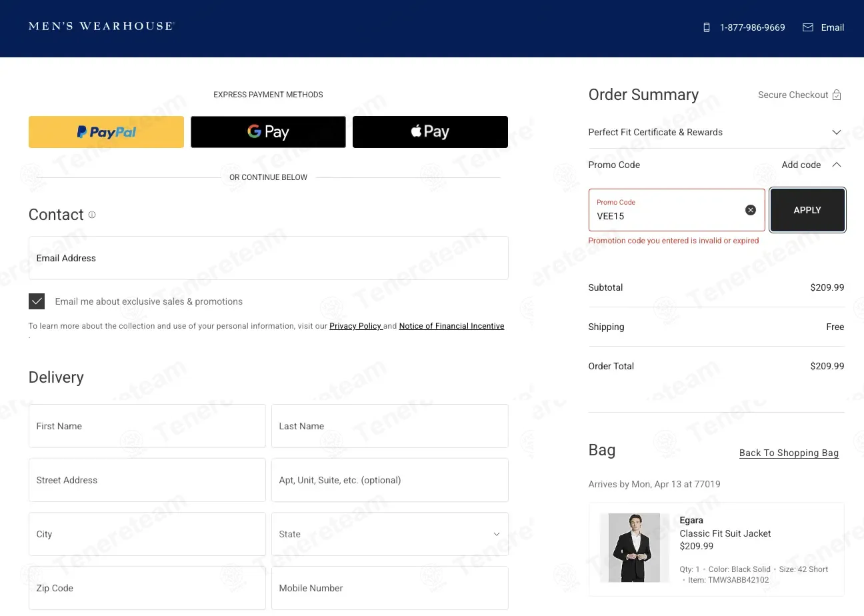Click the Email link text in header
864x616 pixels.
833,27
